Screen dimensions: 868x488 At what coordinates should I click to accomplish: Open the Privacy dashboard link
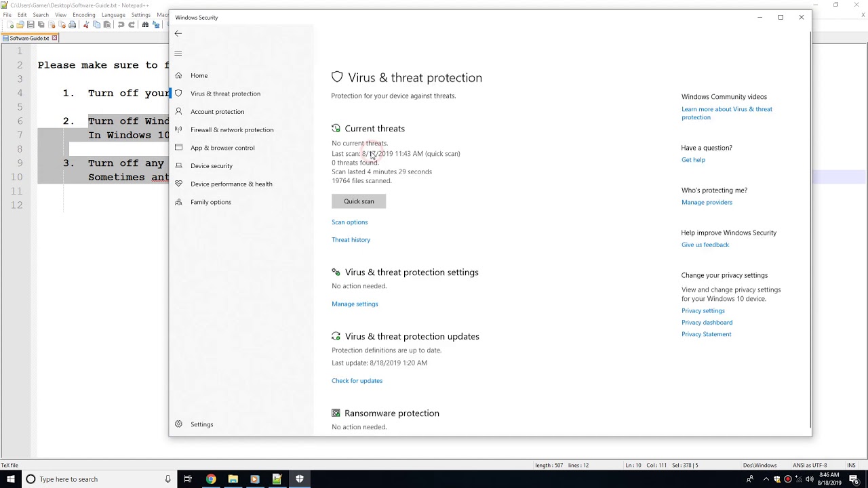[707, 323]
